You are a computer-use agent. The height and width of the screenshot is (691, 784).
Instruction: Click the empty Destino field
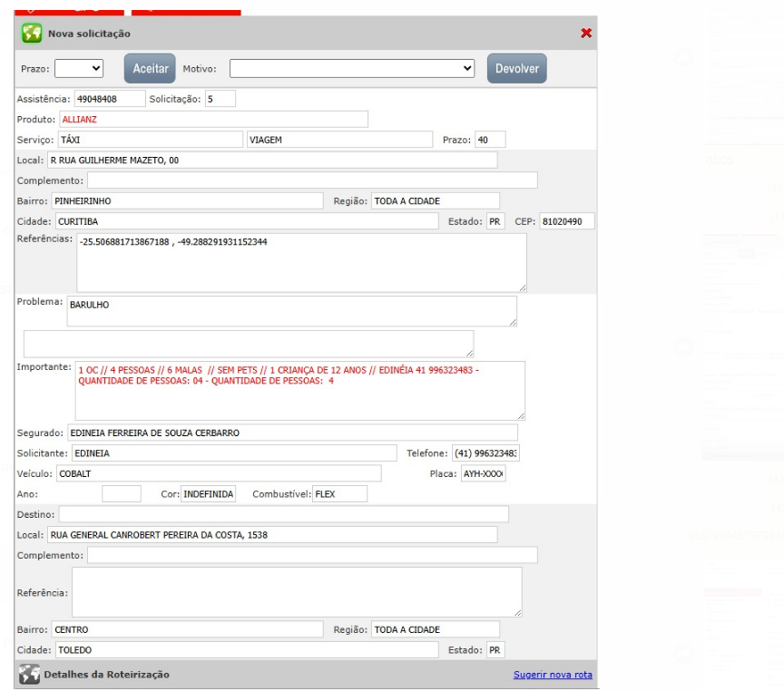pos(283,514)
